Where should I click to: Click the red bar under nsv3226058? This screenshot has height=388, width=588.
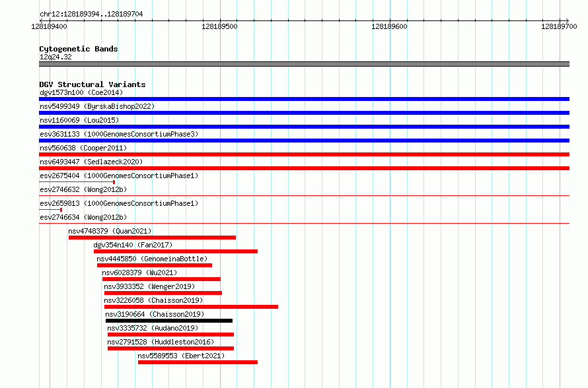coord(191,307)
